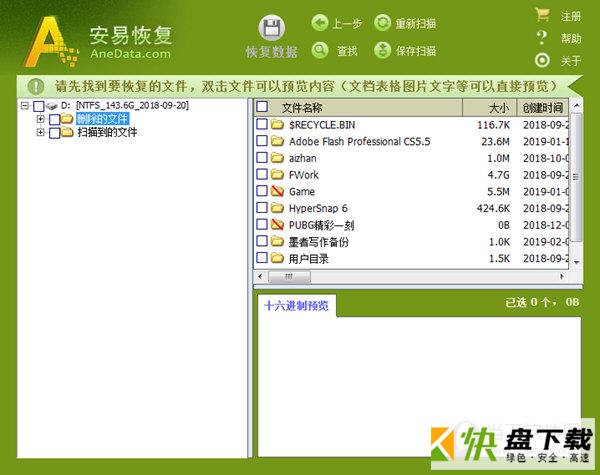Check the box for Adobe Flash Professional CS5.5
The height and width of the screenshot is (475, 600).
tap(262, 141)
